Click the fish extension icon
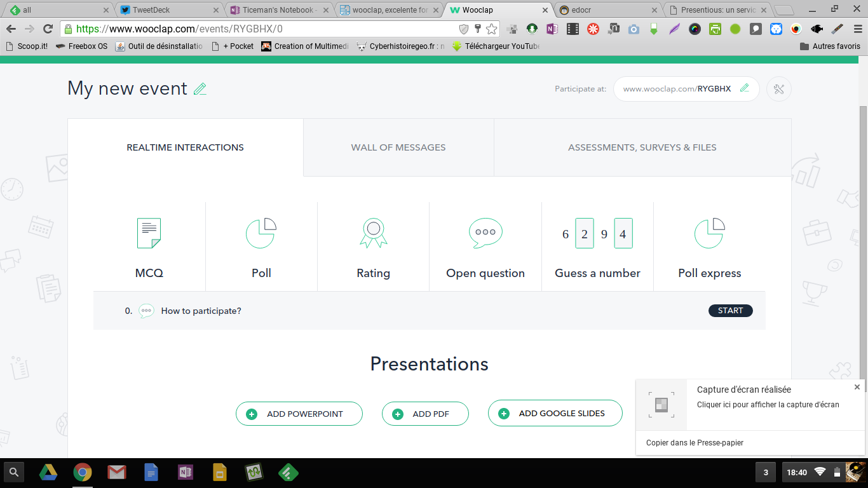 817,29
